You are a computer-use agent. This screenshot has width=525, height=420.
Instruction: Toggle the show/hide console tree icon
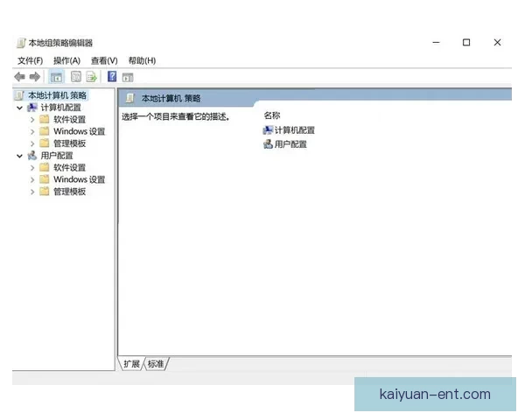56,77
